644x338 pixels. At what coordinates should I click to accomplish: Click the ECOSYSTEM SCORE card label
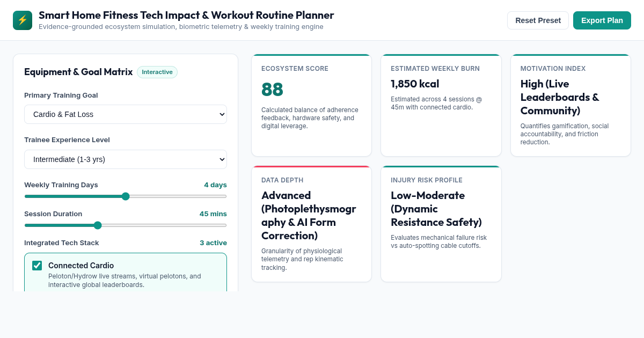(x=295, y=69)
